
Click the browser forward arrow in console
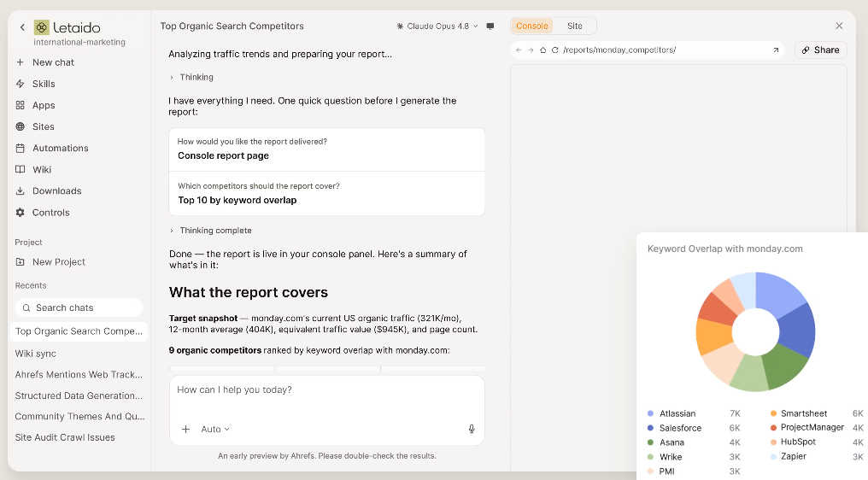point(531,50)
